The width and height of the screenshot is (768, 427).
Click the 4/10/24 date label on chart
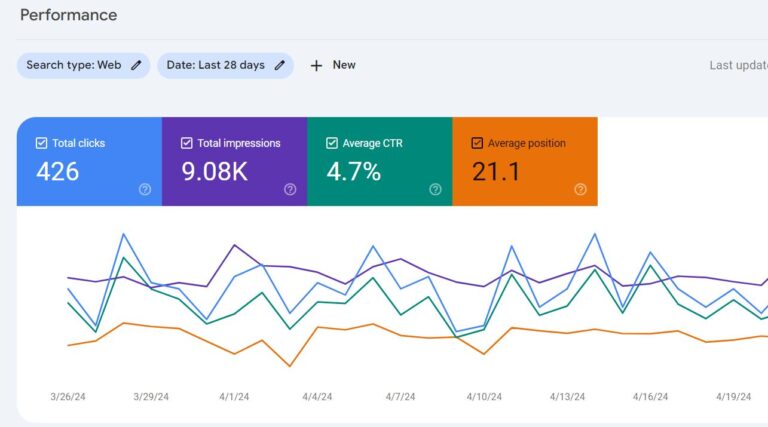[x=483, y=397]
